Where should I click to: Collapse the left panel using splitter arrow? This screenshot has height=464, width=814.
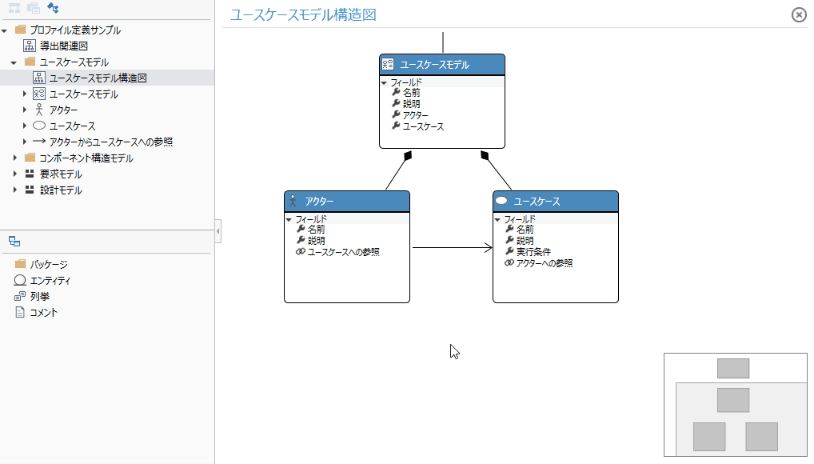[x=218, y=232]
